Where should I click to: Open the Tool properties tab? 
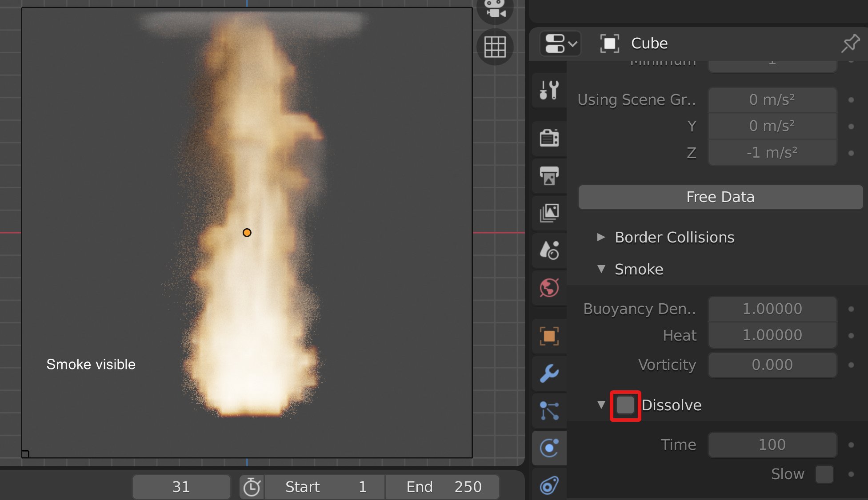549,90
